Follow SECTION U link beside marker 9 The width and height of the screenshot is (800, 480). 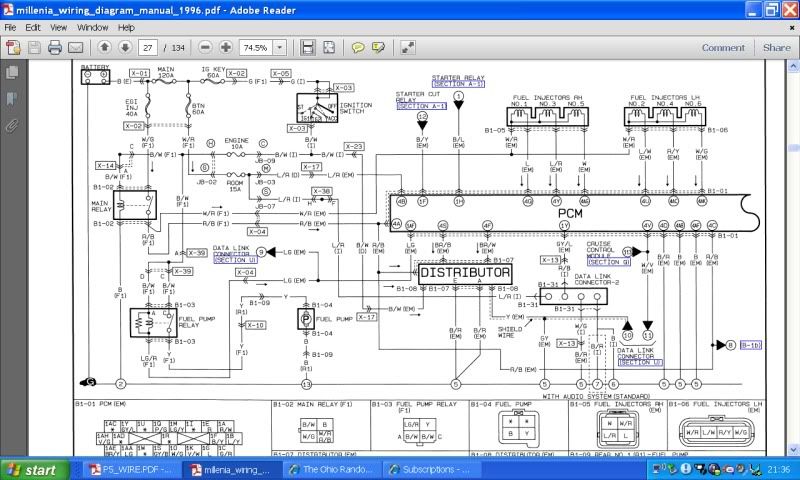(235, 260)
